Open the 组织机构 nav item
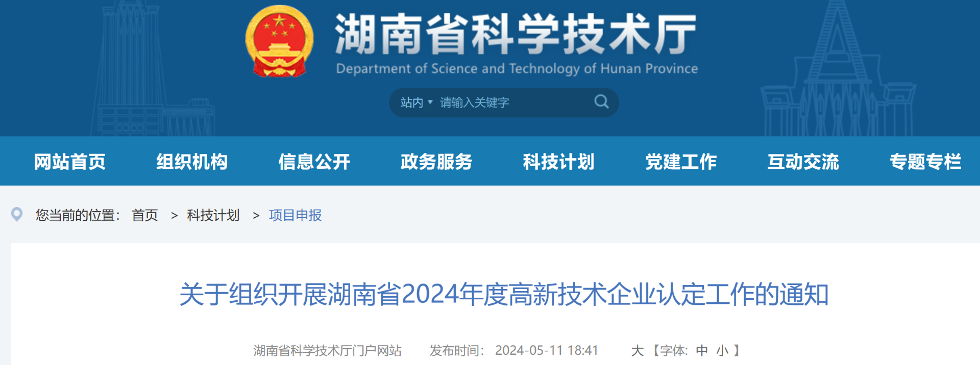980x365 pixels. tap(192, 162)
